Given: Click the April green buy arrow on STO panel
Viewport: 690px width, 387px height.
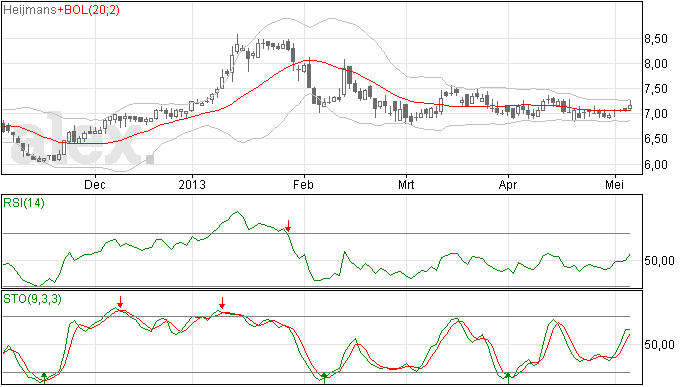Looking at the screenshot, I should click(508, 378).
